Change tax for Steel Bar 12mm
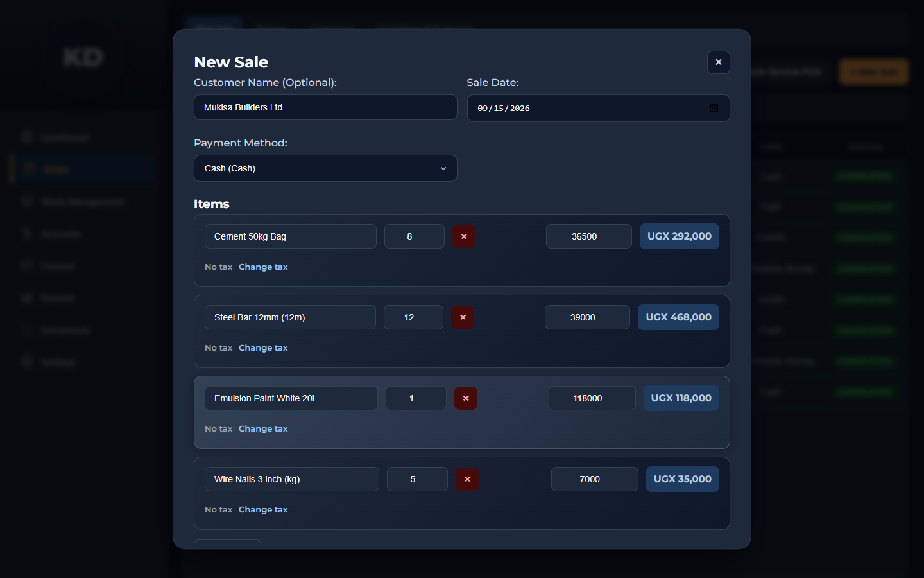Viewport: 924px width, 578px height. tap(263, 347)
